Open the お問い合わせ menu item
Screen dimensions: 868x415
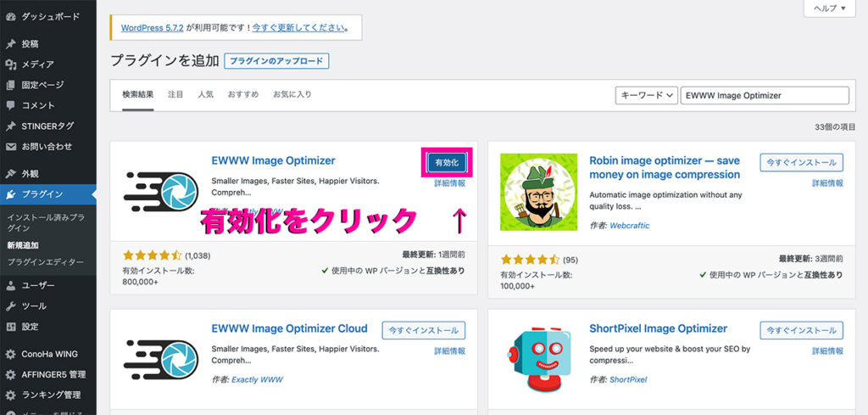(48, 147)
